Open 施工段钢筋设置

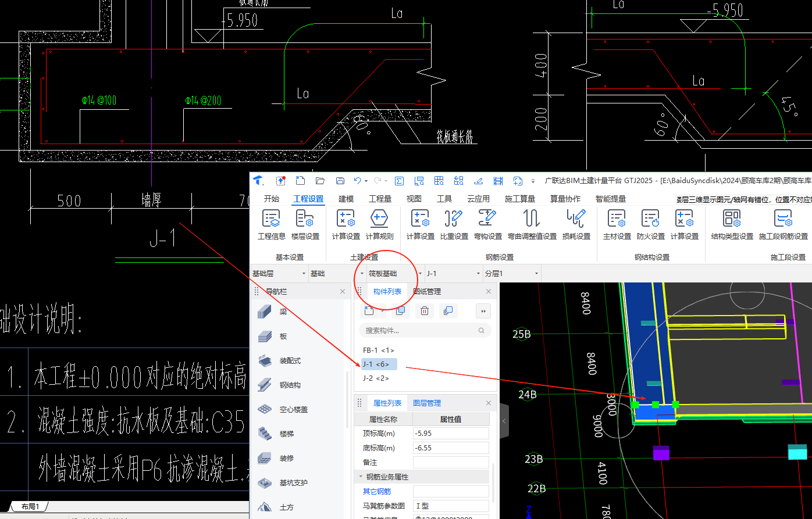click(x=783, y=225)
